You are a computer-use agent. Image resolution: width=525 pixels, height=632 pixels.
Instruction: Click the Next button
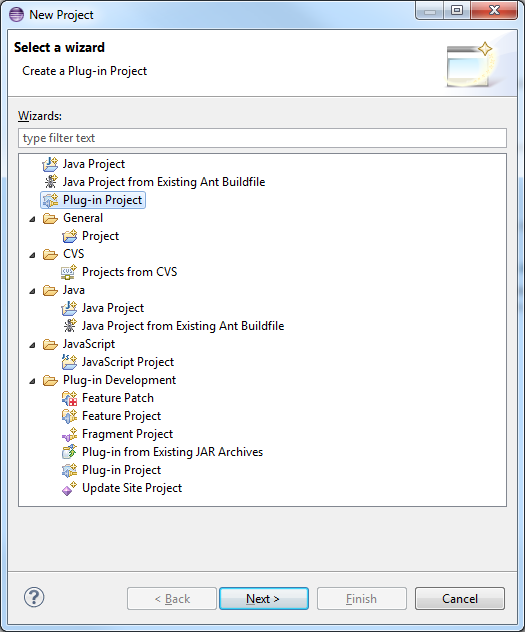[264, 599]
